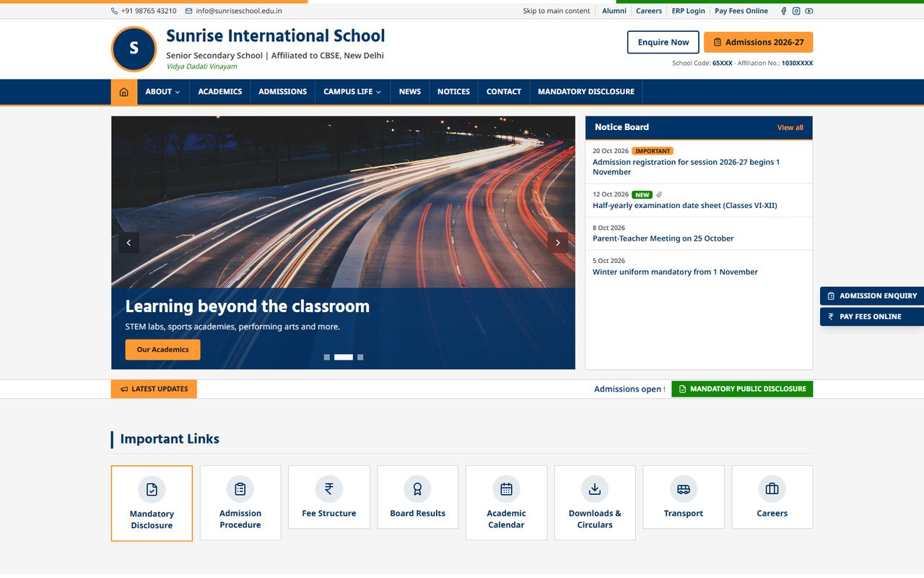
Task: Go to the Contact menu item
Action: click(504, 92)
